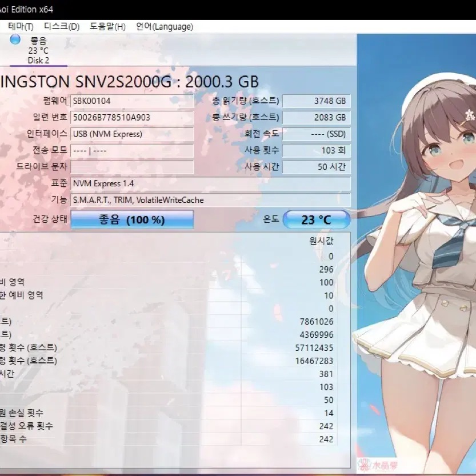Click the interface field USB (NVM Express)
Viewport: 476px width, 476px height.
click(x=132, y=134)
